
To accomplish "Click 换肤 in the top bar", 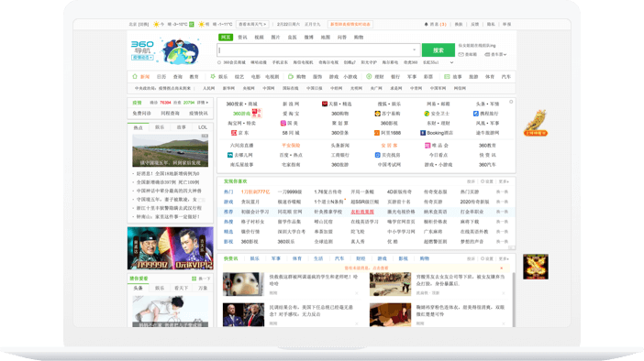I will (x=459, y=24).
